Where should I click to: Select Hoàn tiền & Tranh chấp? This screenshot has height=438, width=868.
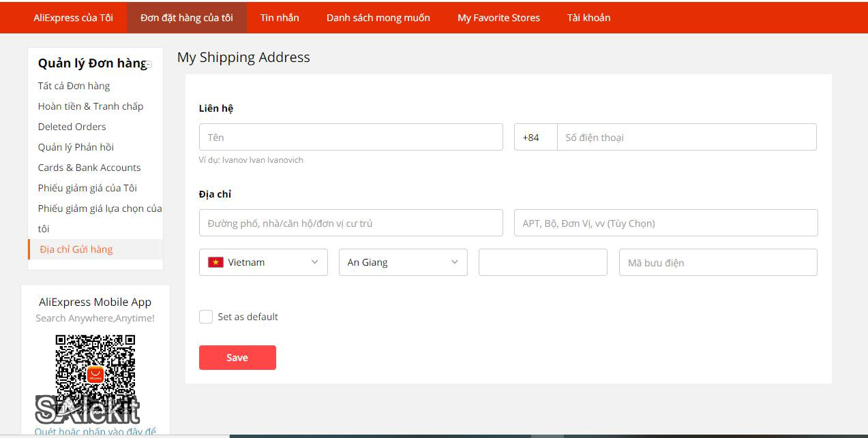click(x=90, y=106)
